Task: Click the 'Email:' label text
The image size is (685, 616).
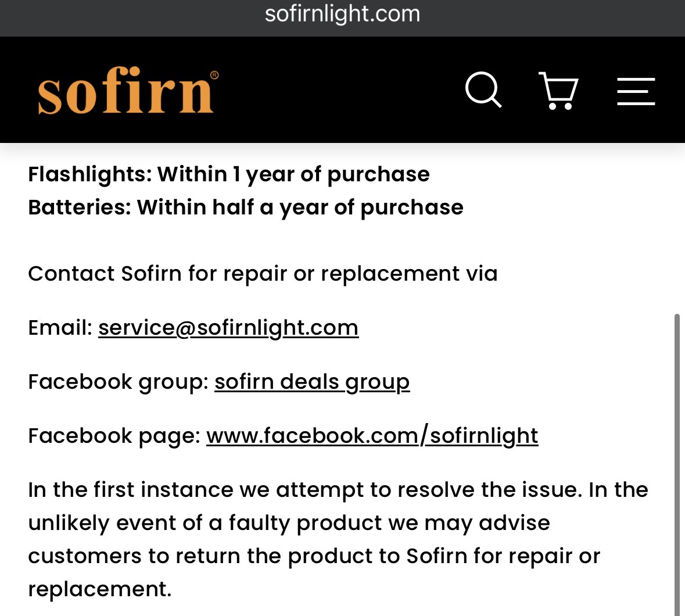Action: click(x=60, y=328)
